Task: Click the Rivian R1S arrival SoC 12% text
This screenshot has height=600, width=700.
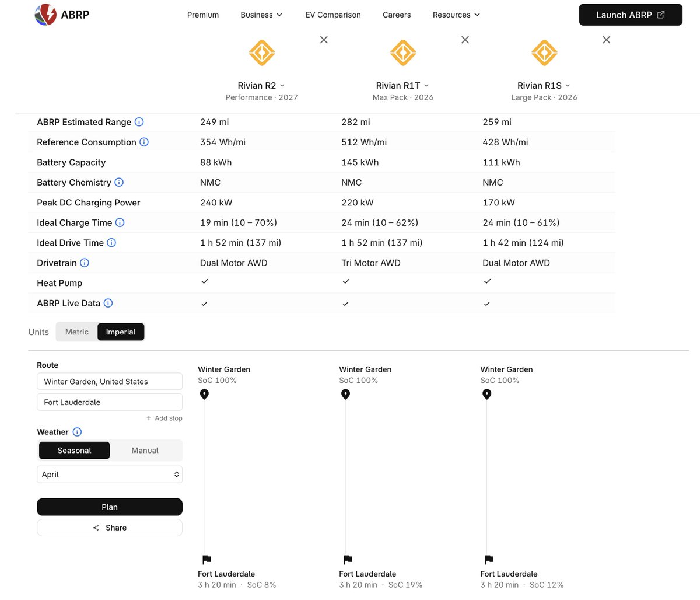Action: tap(547, 585)
